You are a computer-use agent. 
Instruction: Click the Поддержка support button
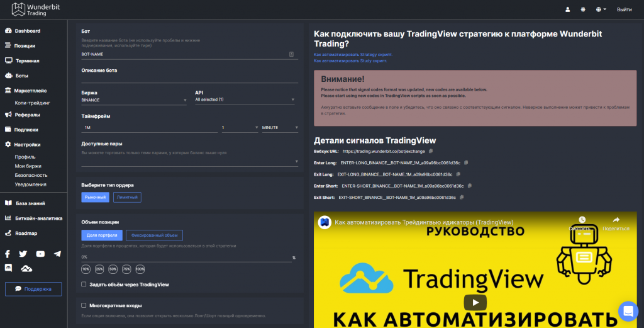(33, 289)
